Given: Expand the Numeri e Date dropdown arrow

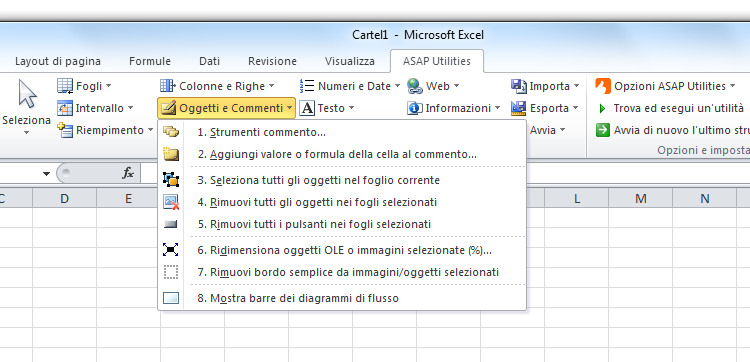Looking at the screenshot, I should (397, 86).
